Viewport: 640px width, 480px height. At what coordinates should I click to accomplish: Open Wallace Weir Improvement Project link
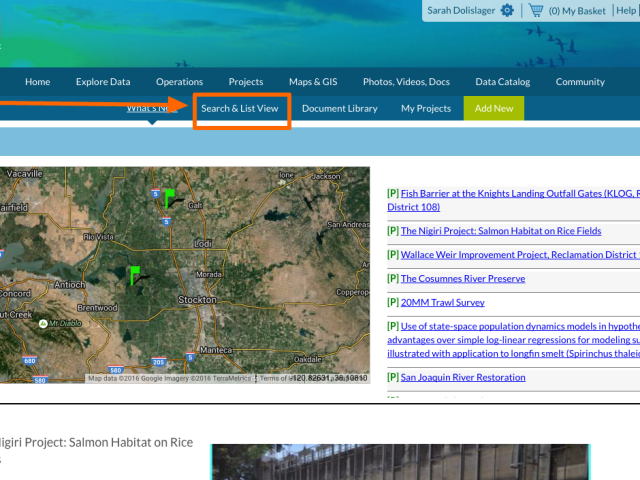[x=520, y=255]
